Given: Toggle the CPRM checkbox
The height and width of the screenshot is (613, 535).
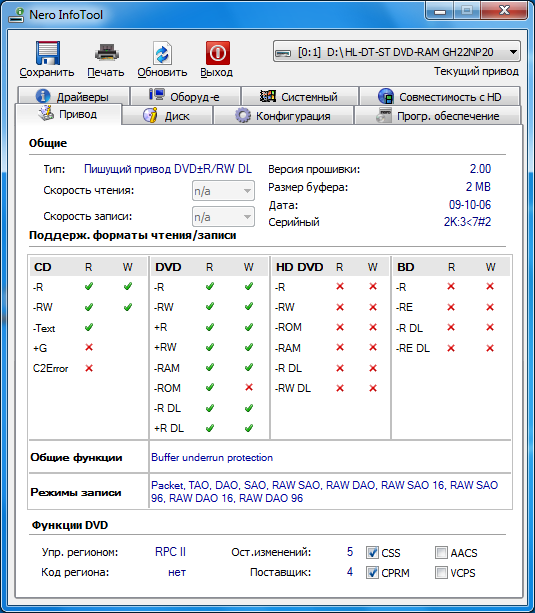Looking at the screenshot, I should [x=372, y=573].
